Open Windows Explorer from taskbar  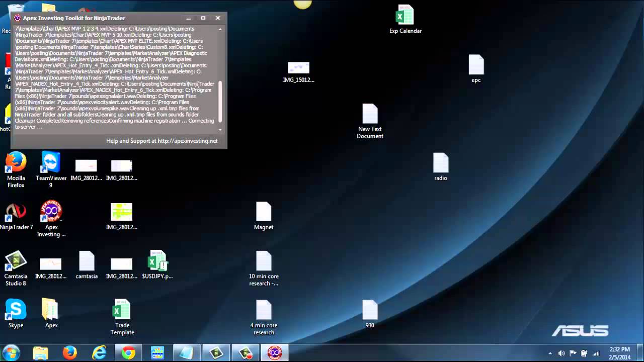(40, 353)
